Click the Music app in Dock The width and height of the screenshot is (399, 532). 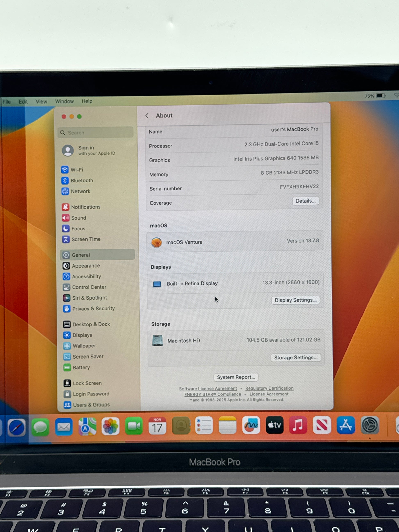298,425
